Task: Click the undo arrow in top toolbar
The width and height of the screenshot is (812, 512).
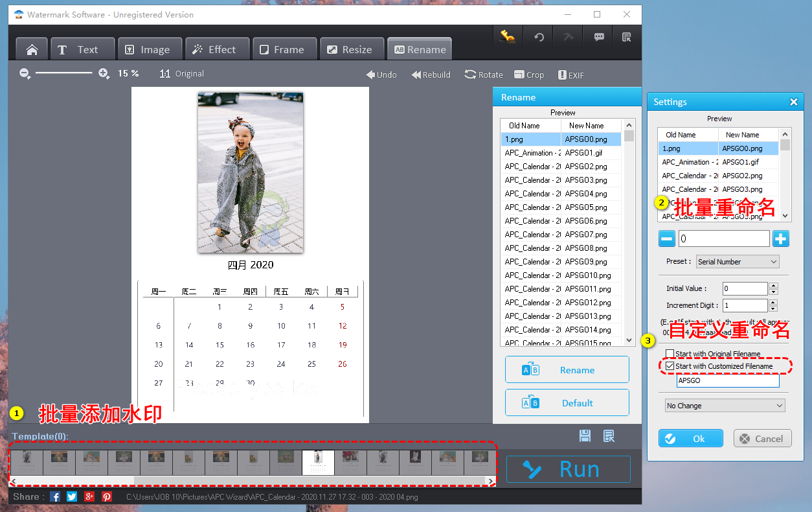Action: (538, 37)
